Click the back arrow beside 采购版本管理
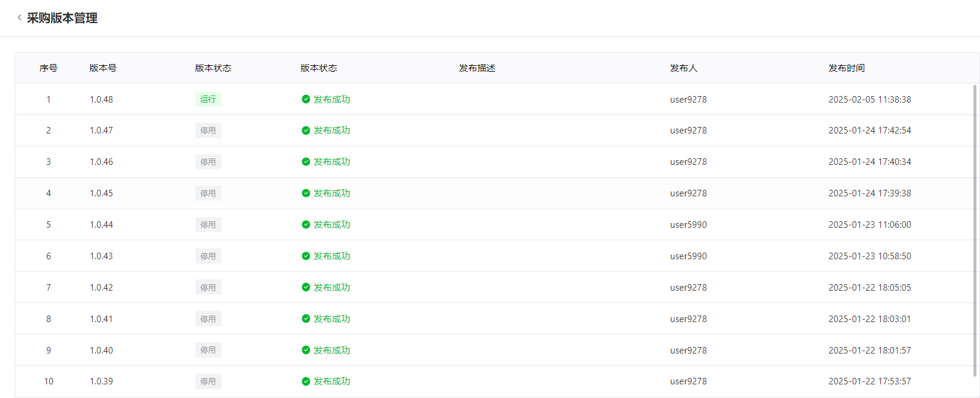Viewport: 980px width, 398px height. [20, 18]
